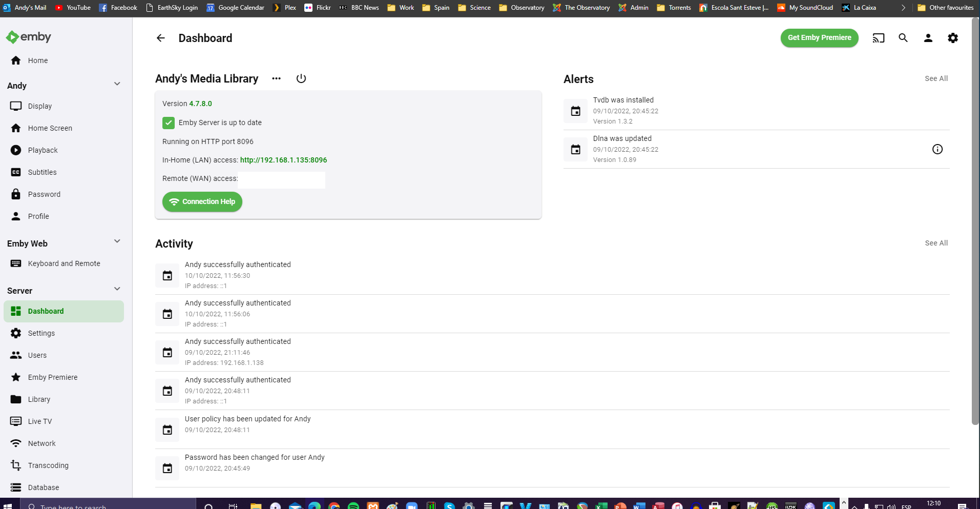Collapse the Emby Web sidebar section

point(117,241)
